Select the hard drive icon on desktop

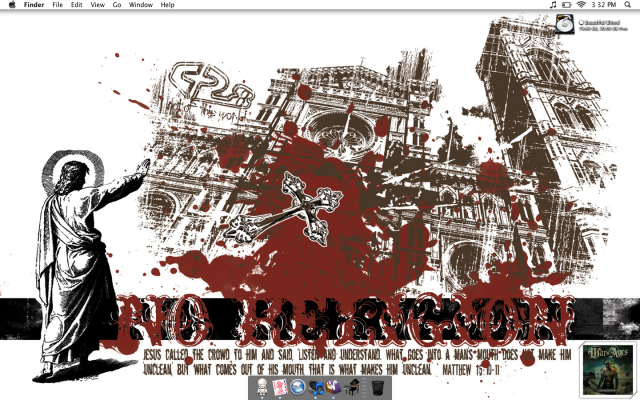point(565,24)
